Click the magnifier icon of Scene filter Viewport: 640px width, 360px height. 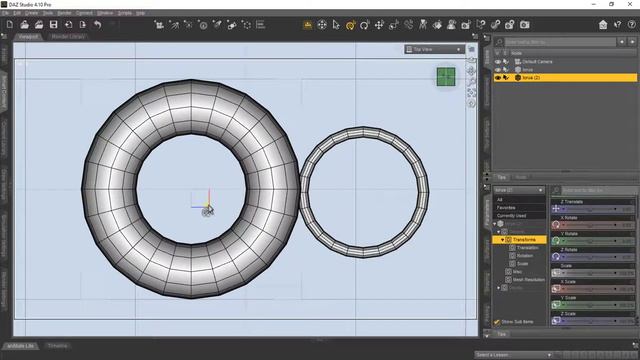pyautogui.click(x=499, y=42)
